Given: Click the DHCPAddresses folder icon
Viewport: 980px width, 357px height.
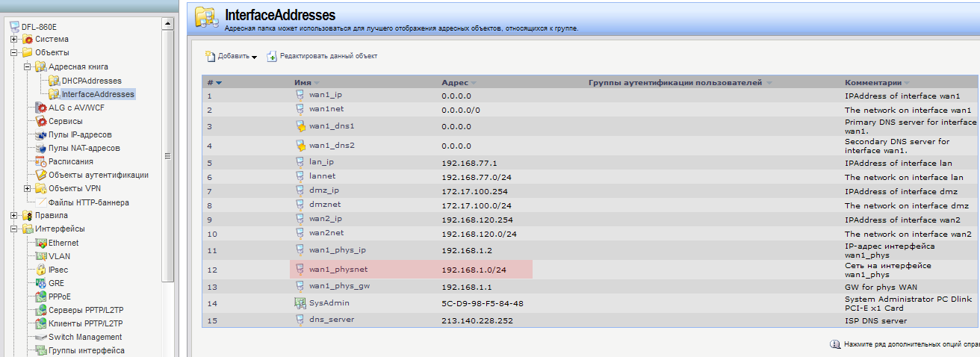Looking at the screenshot, I should pos(55,81).
